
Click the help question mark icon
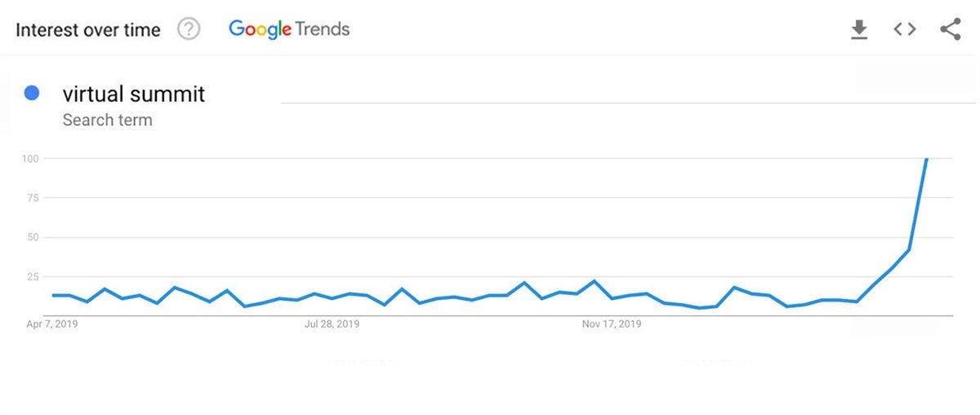pos(189,30)
